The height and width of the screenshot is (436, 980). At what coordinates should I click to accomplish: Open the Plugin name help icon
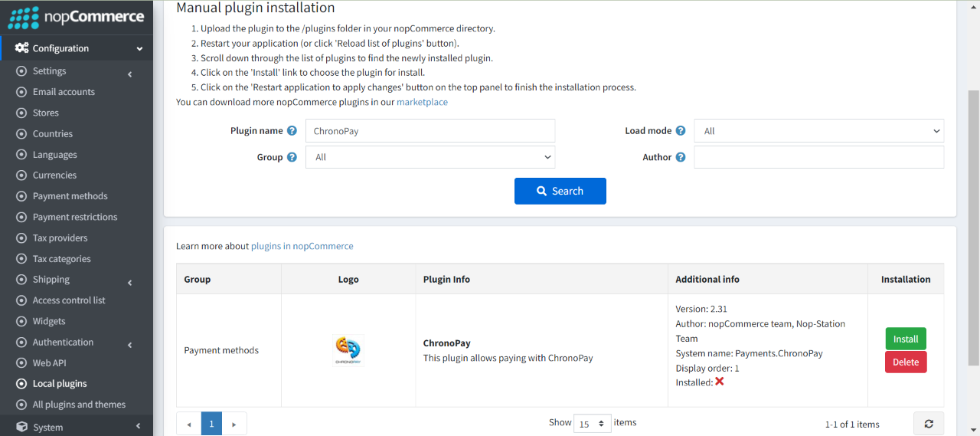[292, 131]
